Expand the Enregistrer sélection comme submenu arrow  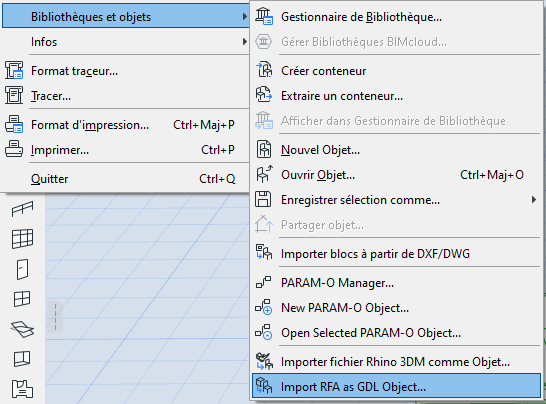pyautogui.click(x=533, y=200)
